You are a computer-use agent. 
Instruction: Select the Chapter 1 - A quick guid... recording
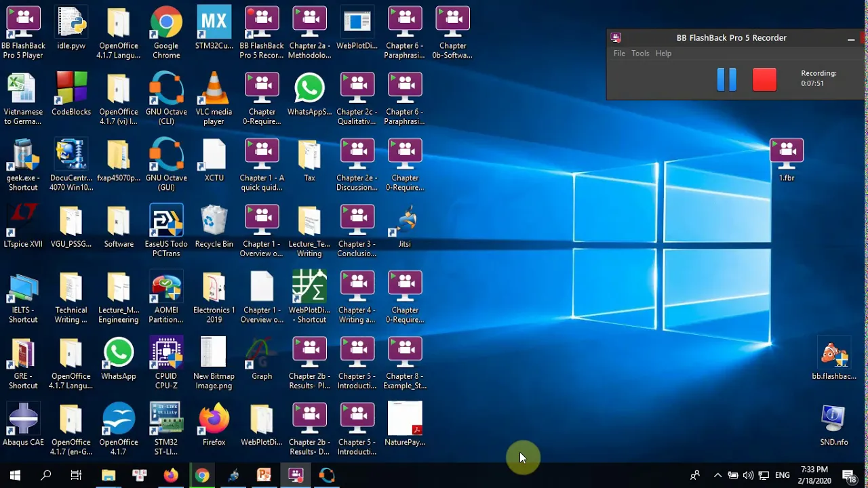point(262,165)
